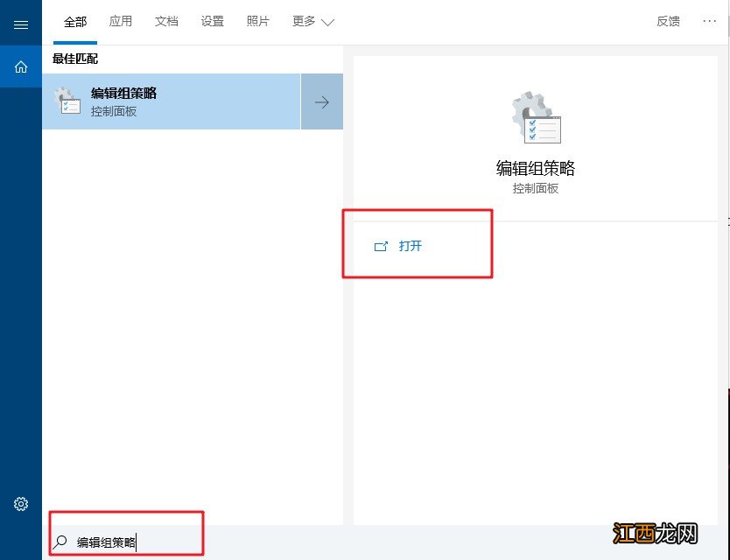Click 控制面板 label in preview pane
730x560 pixels.
(x=536, y=188)
